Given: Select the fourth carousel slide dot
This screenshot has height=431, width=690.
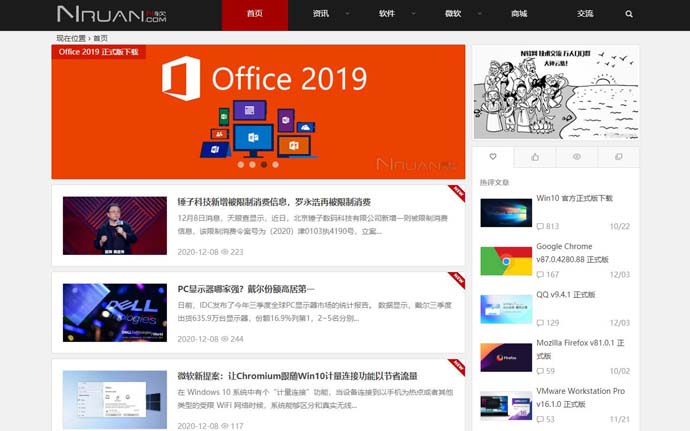Looking at the screenshot, I should coord(275,165).
